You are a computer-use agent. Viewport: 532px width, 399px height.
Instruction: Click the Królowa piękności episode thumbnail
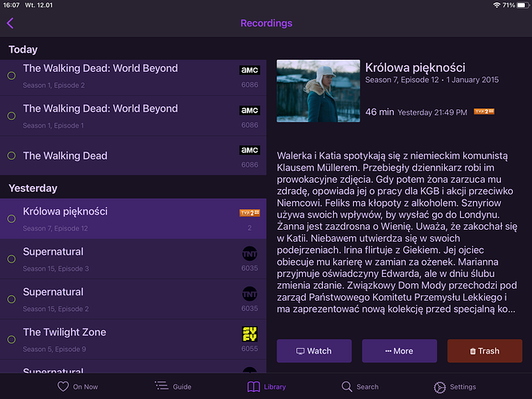click(318, 91)
